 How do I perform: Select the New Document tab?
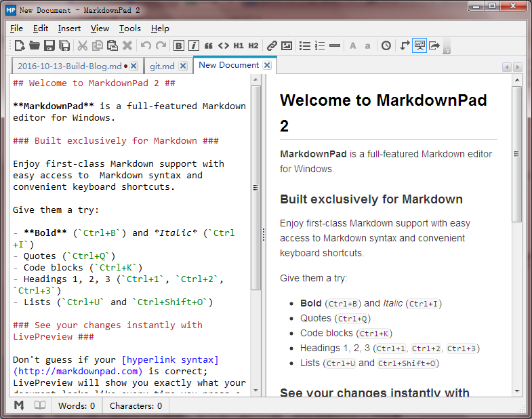228,65
